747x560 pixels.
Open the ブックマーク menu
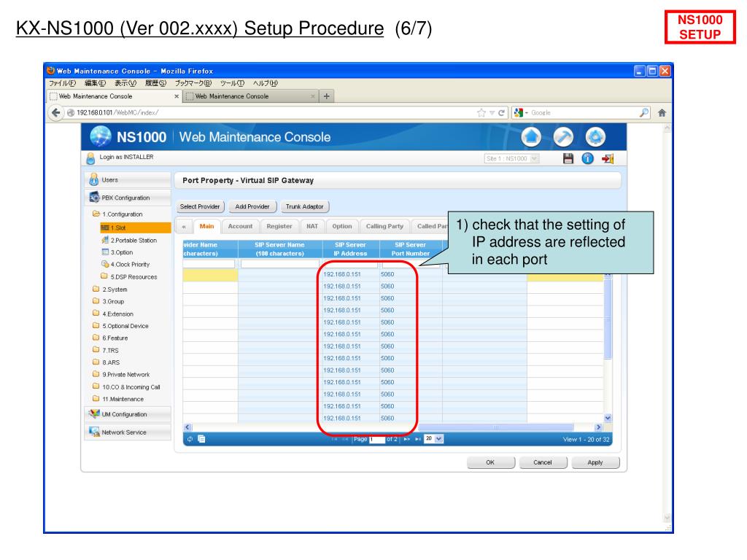193,83
